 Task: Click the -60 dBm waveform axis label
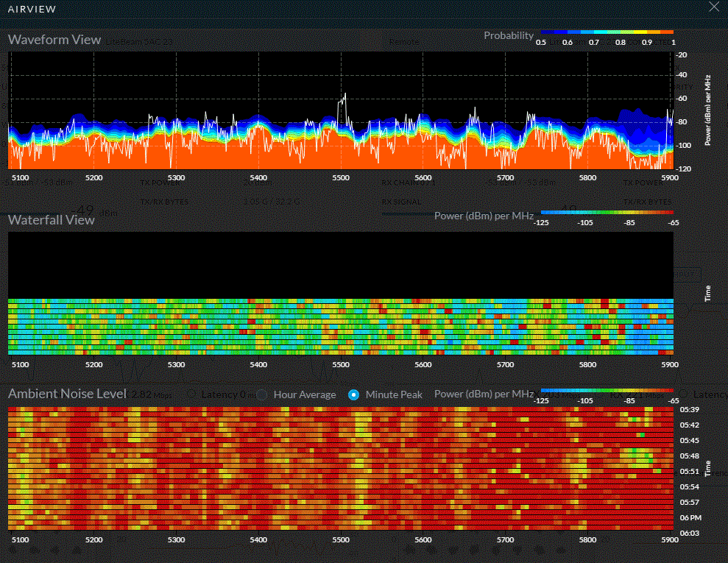(682, 99)
